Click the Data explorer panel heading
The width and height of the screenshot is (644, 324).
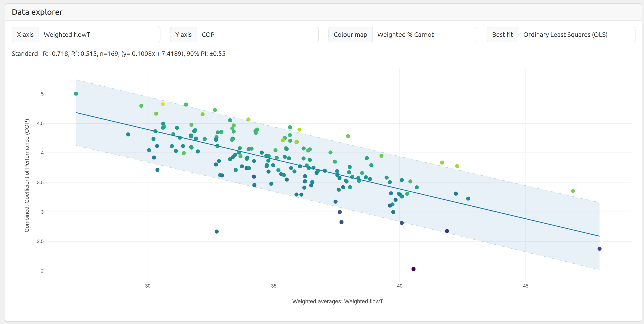(x=37, y=12)
